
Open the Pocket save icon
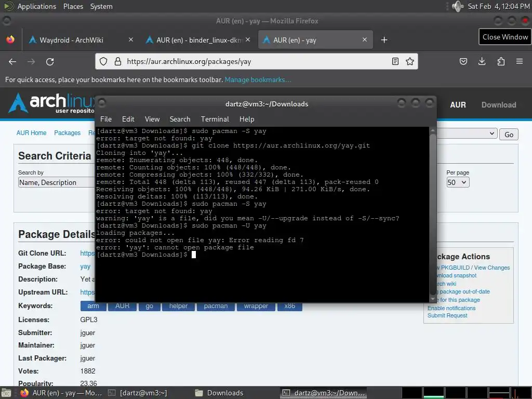(x=463, y=61)
